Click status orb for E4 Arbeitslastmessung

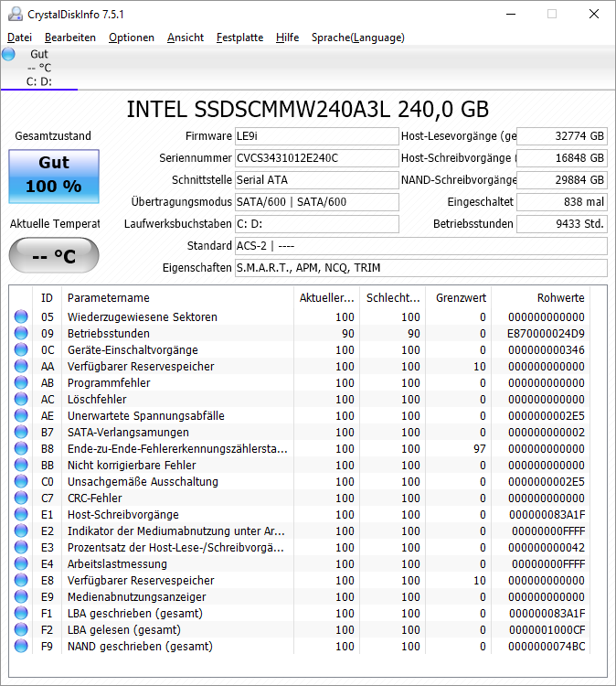(x=21, y=563)
